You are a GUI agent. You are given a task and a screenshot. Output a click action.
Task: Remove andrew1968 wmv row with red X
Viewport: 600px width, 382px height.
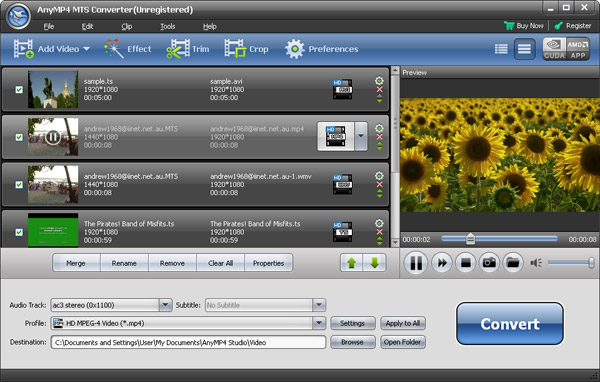coord(380,184)
